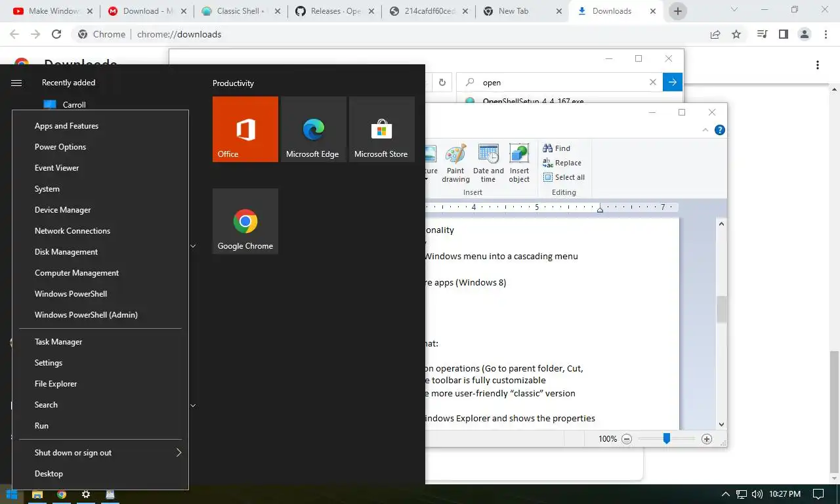Click the WordPad taskbar icon
Screen dimensions: 840x504
click(x=110, y=494)
